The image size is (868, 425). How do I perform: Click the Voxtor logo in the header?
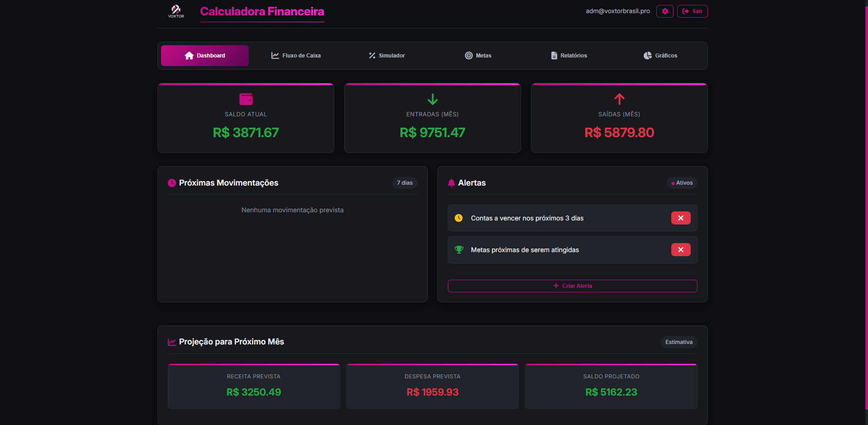point(176,11)
